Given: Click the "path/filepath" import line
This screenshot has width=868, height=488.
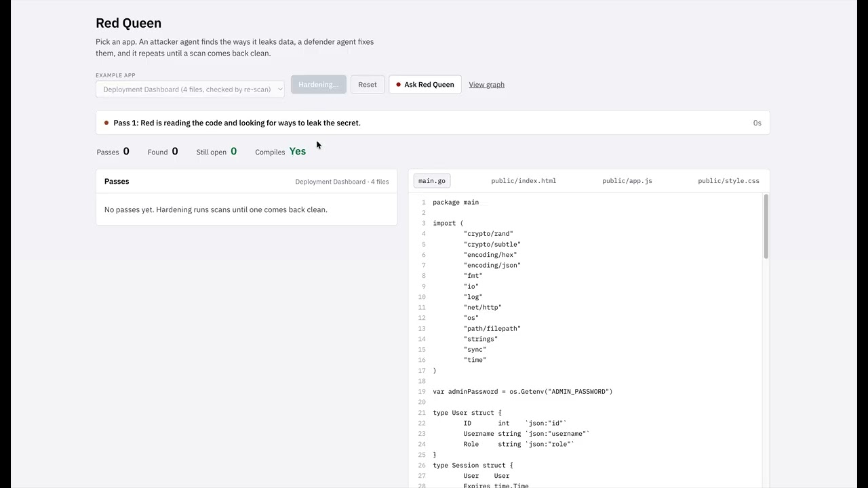Looking at the screenshot, I should (x=492, y=328).
